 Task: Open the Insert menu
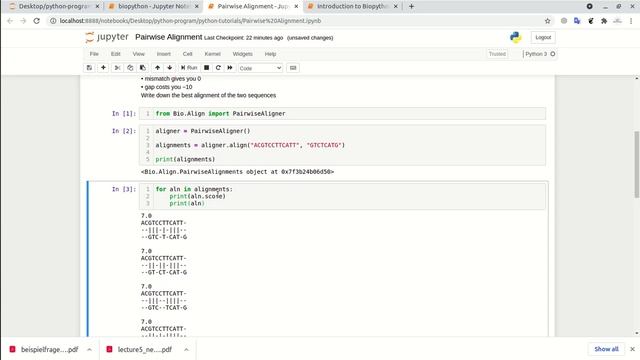(164, 54)
